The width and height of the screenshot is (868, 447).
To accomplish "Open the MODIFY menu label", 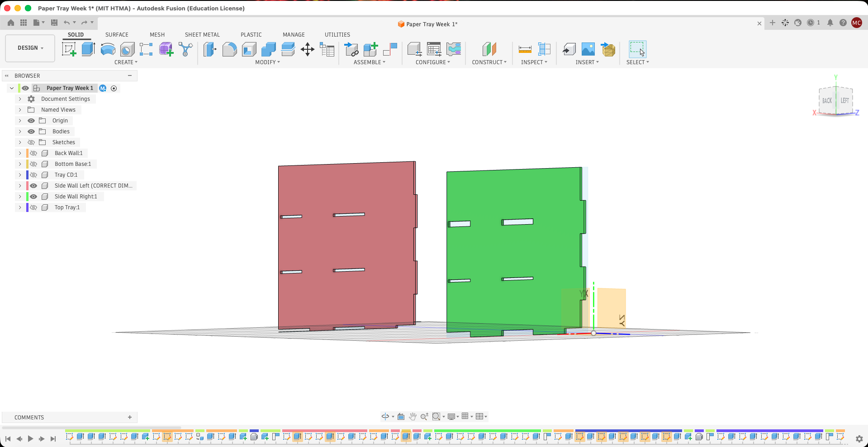I will [267, 62].
